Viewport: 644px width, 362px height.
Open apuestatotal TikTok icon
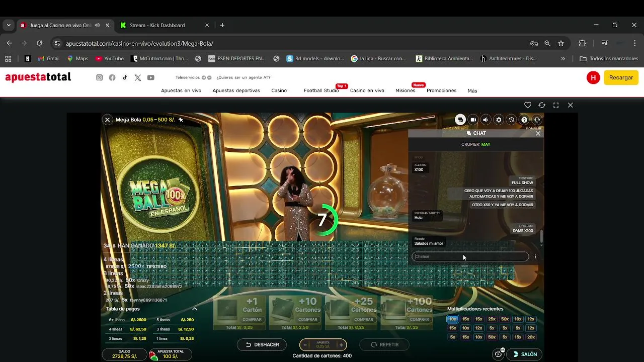[125, 77]
